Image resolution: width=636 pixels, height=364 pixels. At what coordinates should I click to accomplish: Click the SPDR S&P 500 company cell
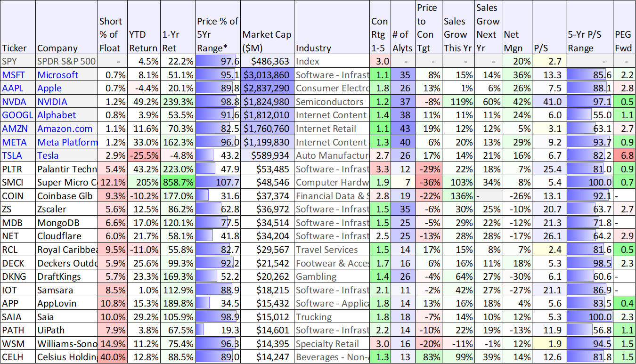click(66, 61)
